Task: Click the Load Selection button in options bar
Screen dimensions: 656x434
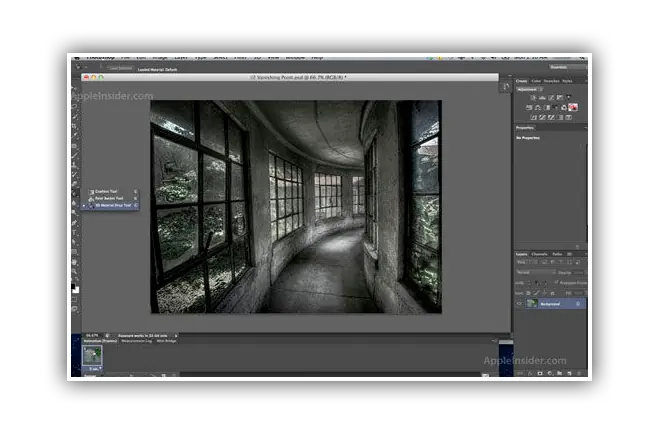Action: 119,68
